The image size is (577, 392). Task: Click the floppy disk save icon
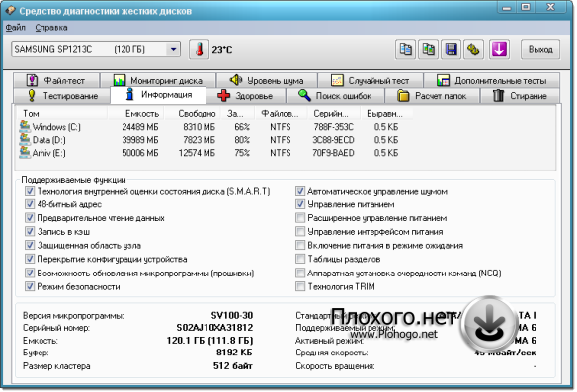pos(452,49)
